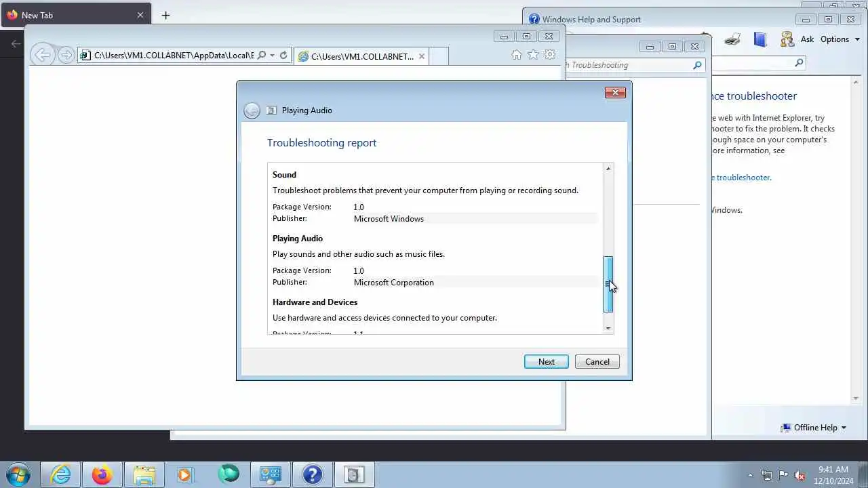This screenshot has height=488, width=868.
Task: Click search icon in IE address bar
Action: point(262,56)
